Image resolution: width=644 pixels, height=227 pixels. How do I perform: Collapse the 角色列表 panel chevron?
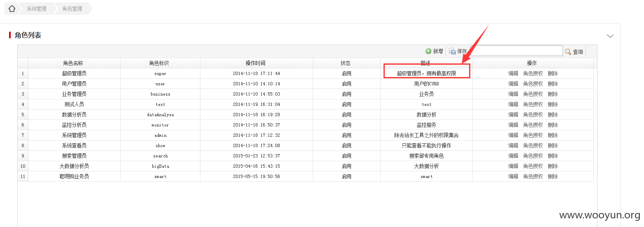point(610,36)
